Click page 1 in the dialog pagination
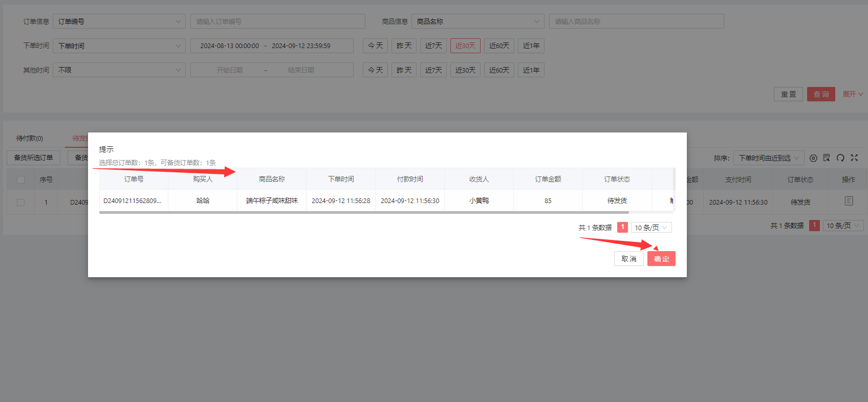Viewport: 868px width, 402px height. point(622,227)
